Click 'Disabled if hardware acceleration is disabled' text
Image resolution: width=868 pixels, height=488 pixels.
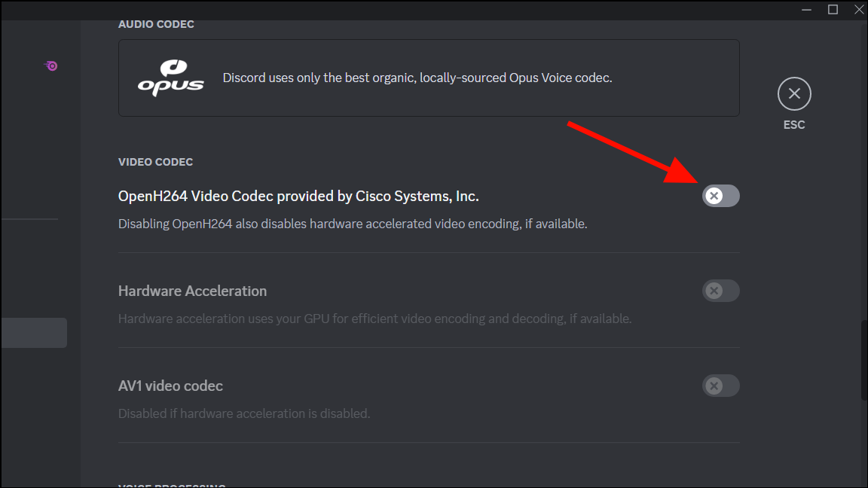point(244,414)
